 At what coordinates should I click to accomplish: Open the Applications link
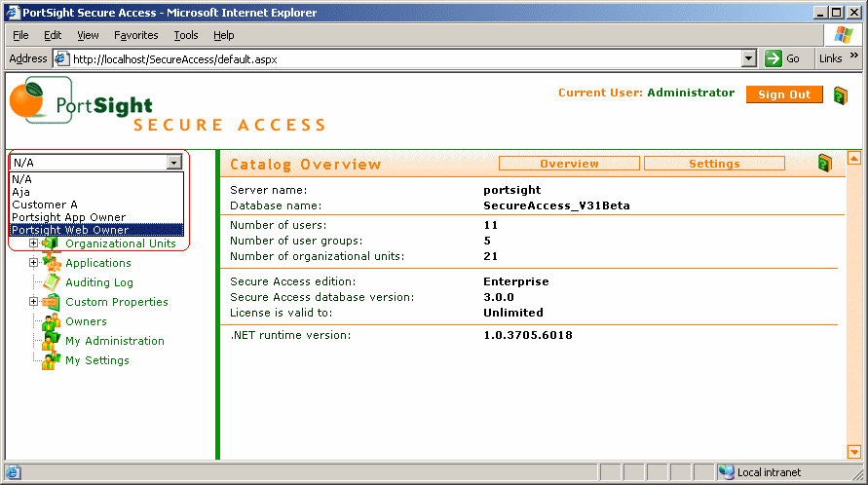pos(98,263)
